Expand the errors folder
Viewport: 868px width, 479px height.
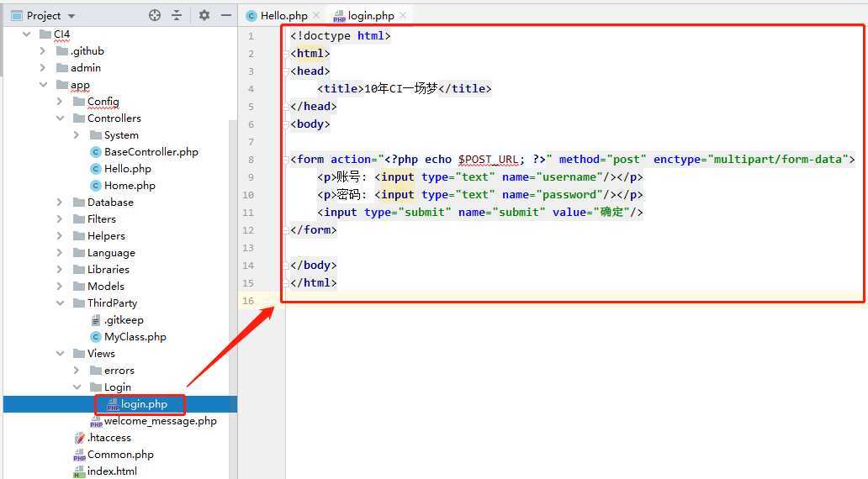click(77, 370)
